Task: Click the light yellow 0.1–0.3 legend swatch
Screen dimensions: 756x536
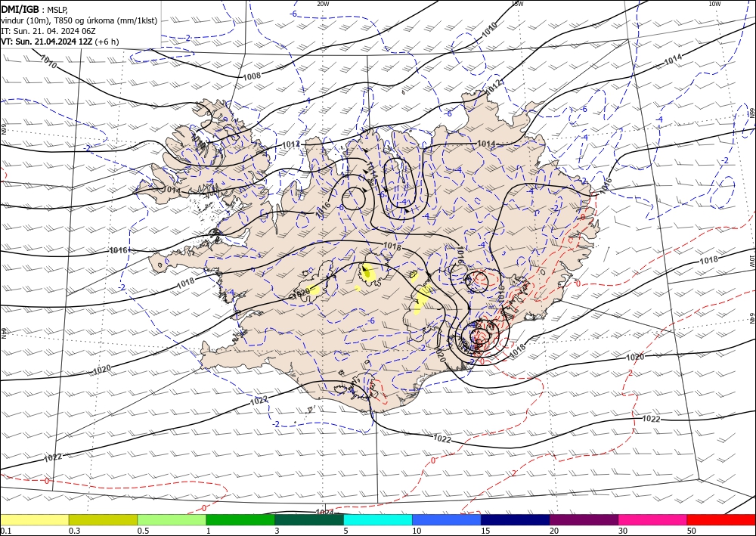Action: click(x=34, y=519)
